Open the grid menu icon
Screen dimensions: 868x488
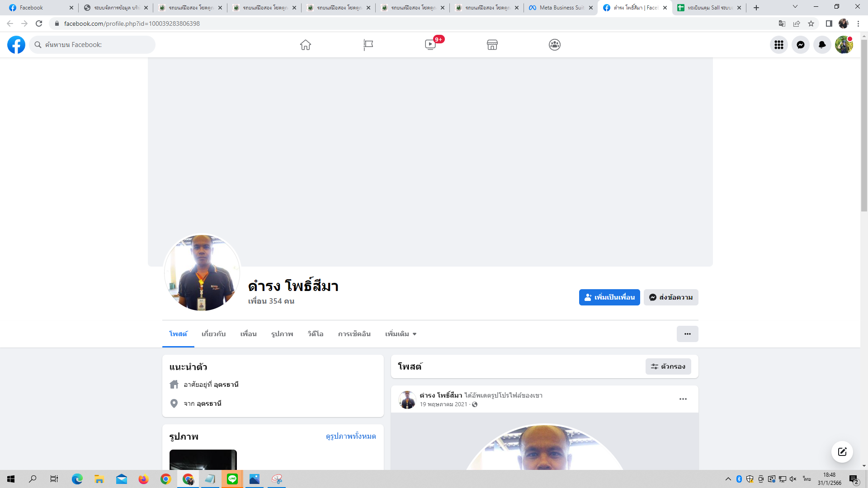[x=779, y=45]
